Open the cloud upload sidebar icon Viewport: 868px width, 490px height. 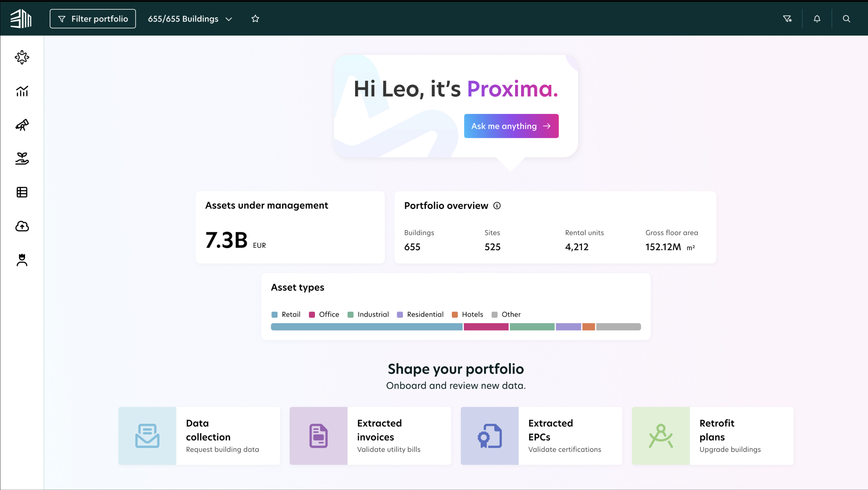tap(22, 226)
